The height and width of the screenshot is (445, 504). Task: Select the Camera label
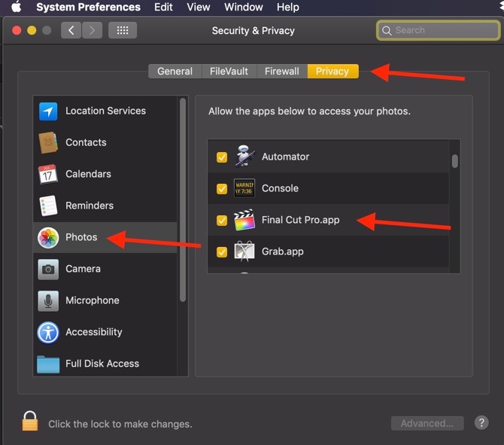83,269
